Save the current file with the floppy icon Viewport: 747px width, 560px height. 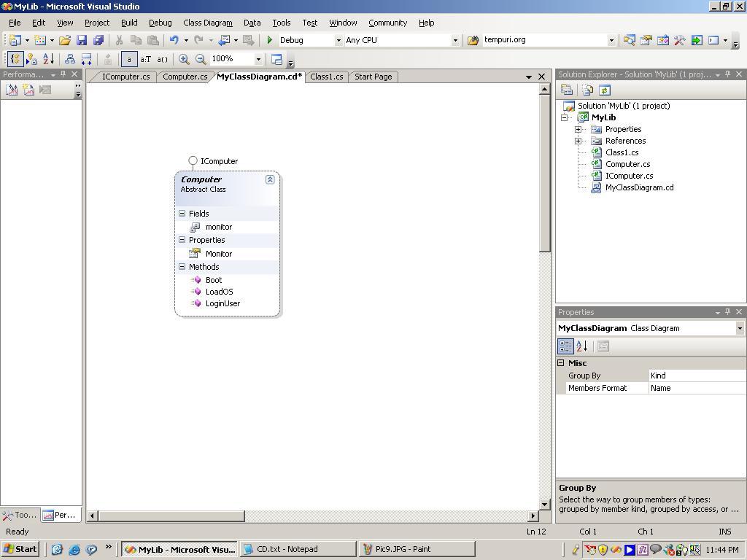(82, 41)
